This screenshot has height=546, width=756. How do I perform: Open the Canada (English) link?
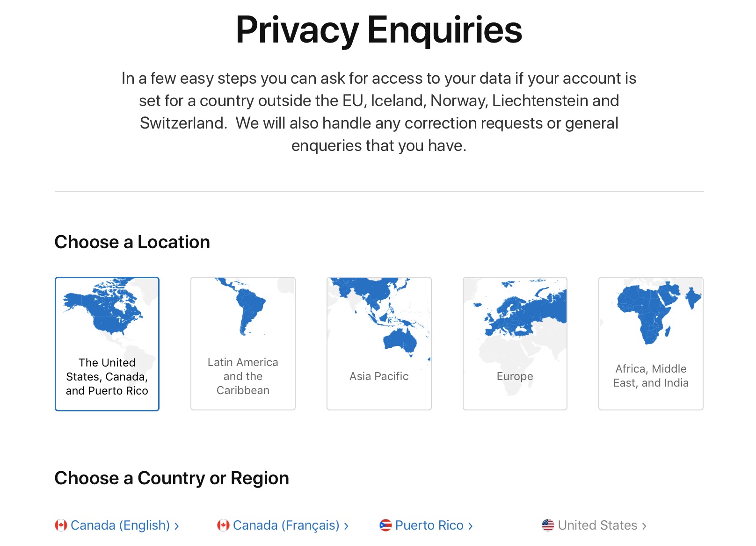(120, 525)
